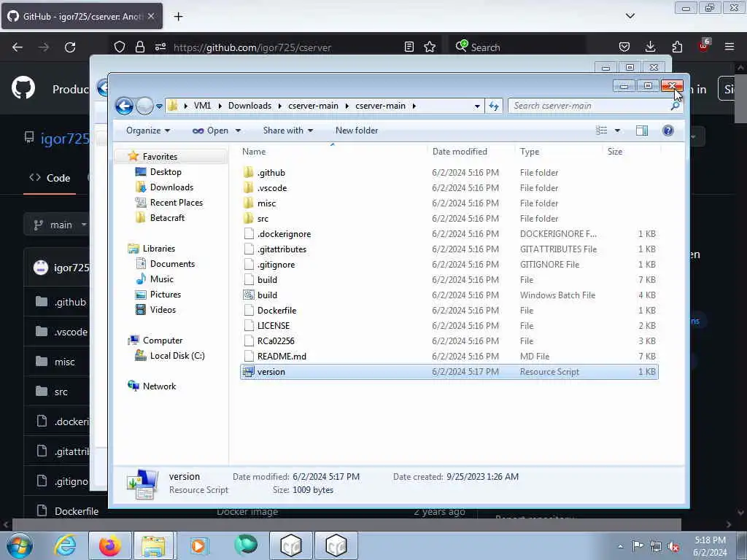The width and height of the screenshot is (747, 560).
Task: Click the Explorer forward arrow button
Action: tap(144, 106)
